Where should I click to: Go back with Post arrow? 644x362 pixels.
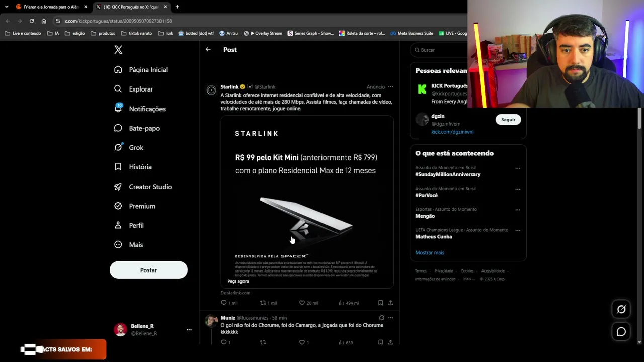coord(208,49)
